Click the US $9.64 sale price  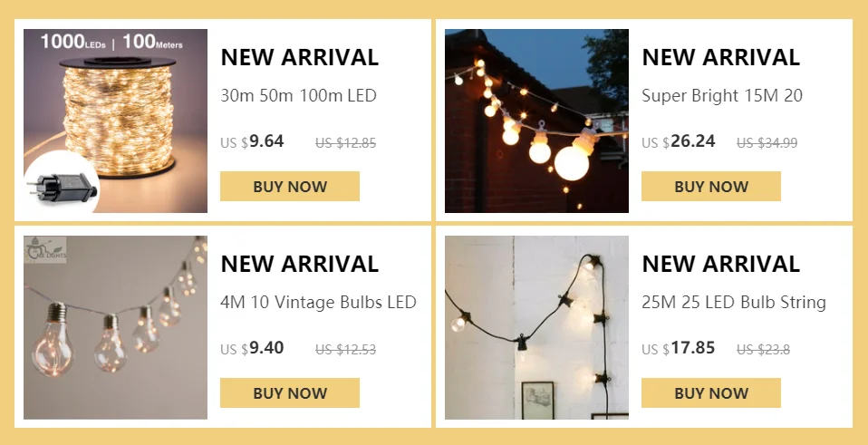click(252, 141)
